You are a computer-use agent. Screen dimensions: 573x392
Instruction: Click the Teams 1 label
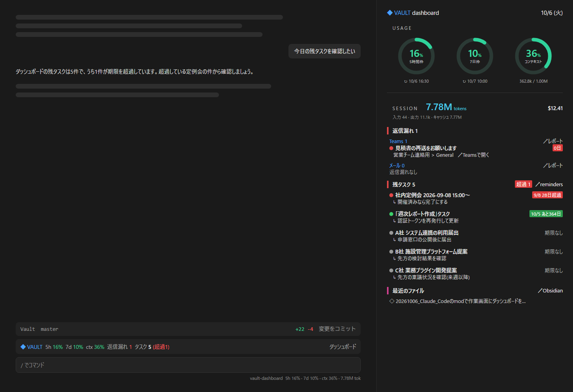[x=398, y=141]
